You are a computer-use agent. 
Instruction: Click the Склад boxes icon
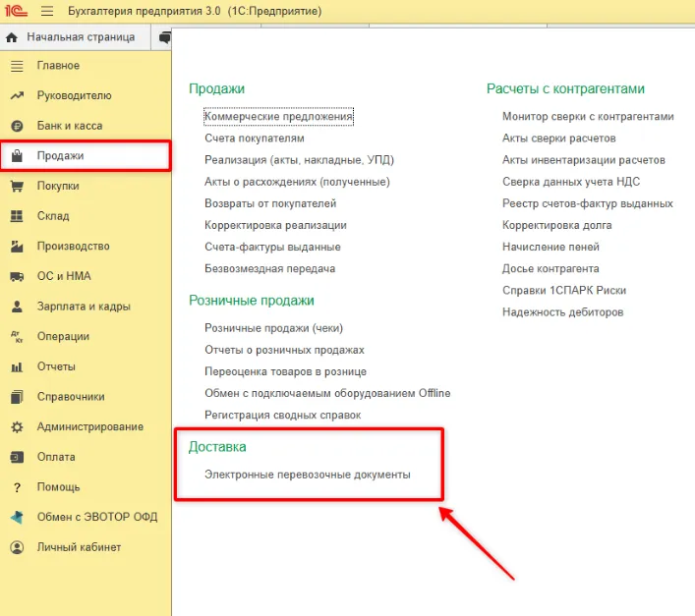pyautogui.click(x=17, y=216)
